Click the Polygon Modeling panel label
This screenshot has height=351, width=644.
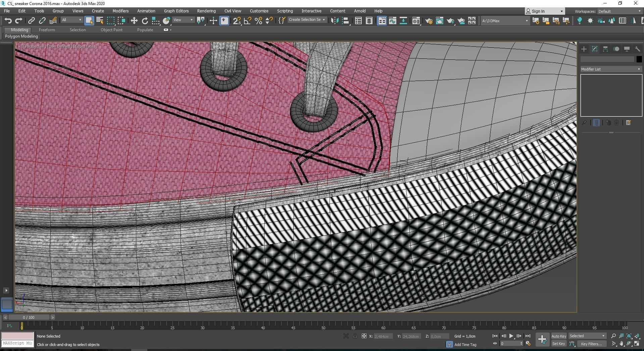(x=21, y=36)
